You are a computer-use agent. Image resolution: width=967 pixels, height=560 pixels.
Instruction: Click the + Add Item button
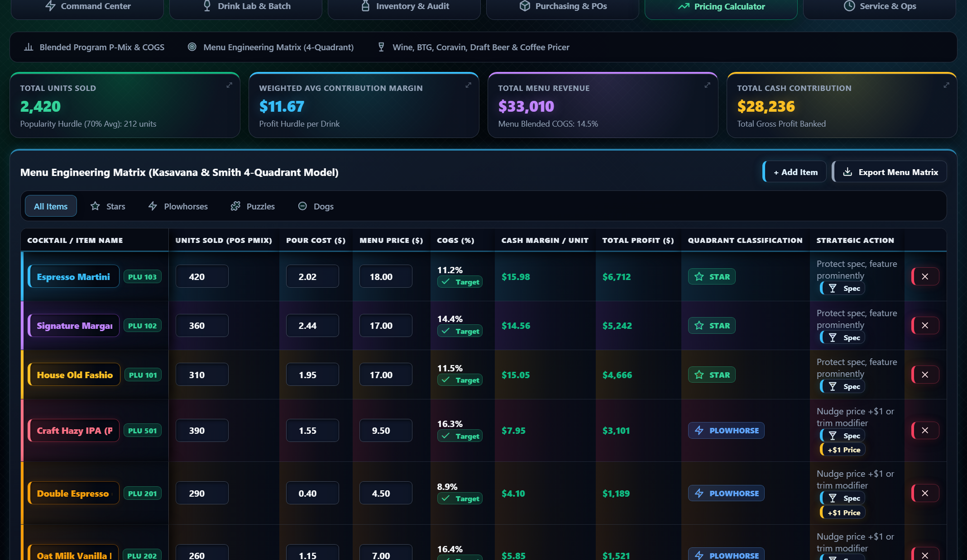[795, 172]
